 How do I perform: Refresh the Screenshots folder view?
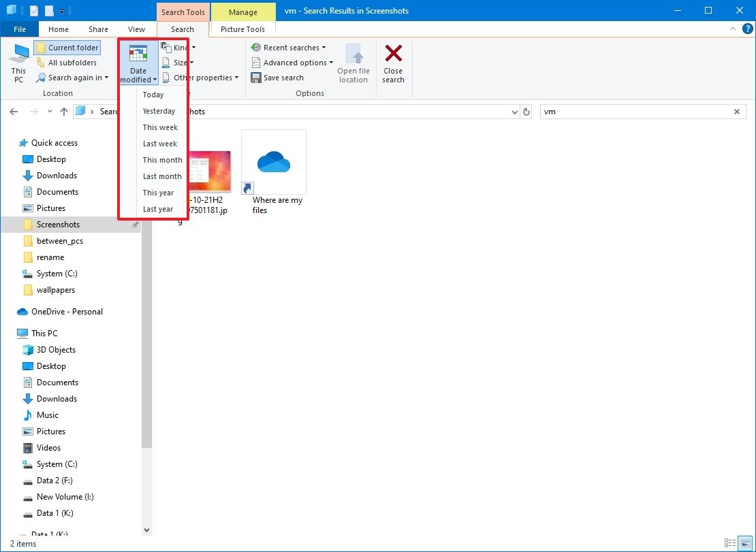[526, 111]
